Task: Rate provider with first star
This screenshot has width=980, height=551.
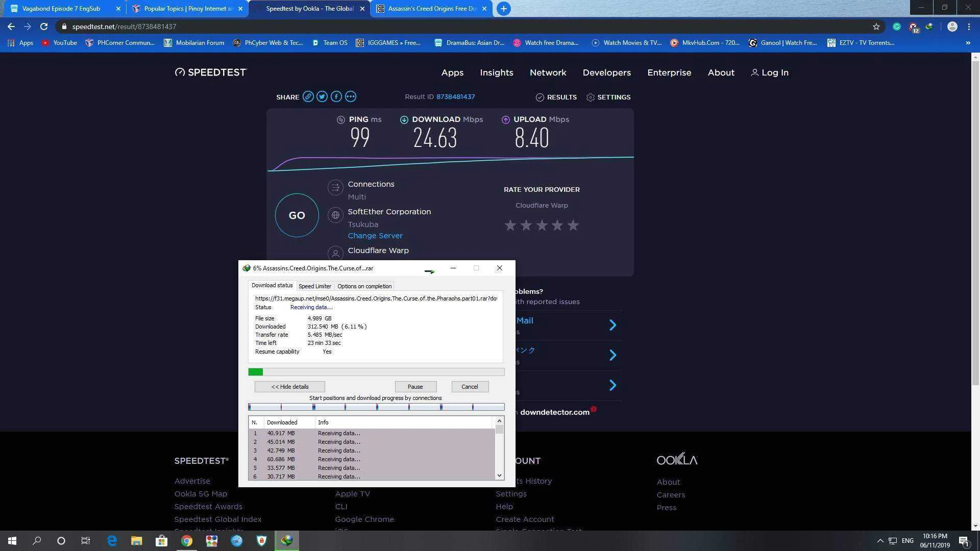Action: [510, 225]
